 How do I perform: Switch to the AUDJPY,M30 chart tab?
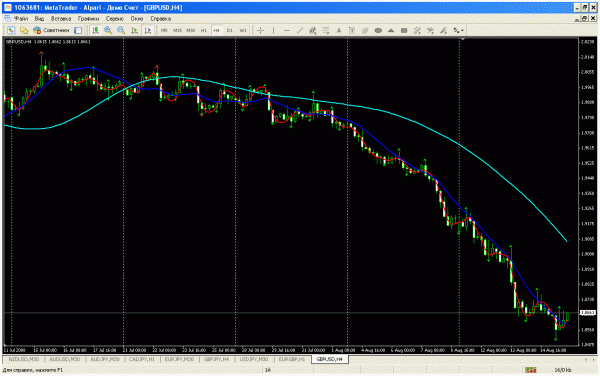pyautogui.click(x=105, y=359)
